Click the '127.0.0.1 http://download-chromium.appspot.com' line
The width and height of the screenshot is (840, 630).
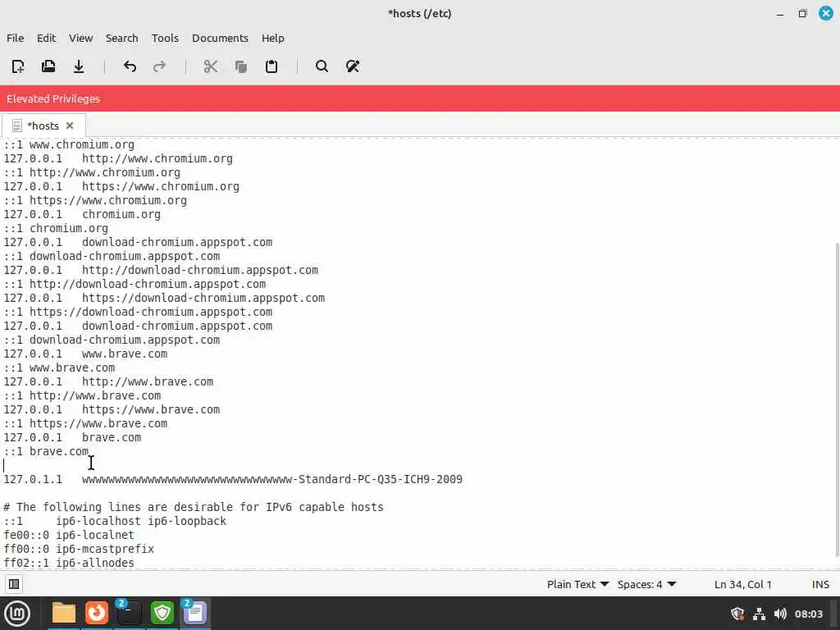[161, 270]
